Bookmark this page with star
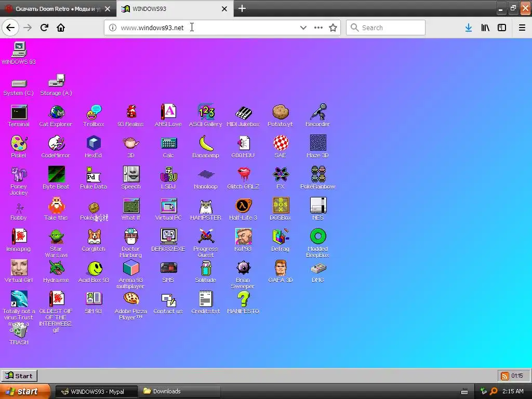This screenshot has height=399, width=532. point(333,28)
